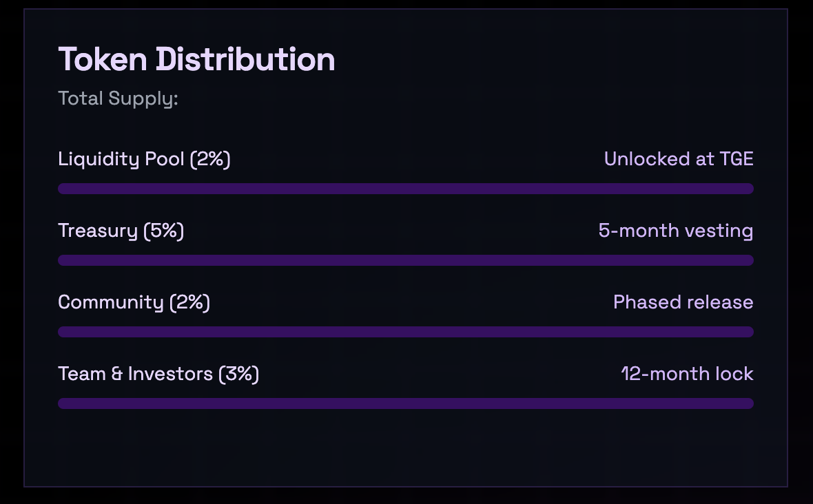Select the Team & Investors label
Screen dimensions: 813x504
coord(136,374)
